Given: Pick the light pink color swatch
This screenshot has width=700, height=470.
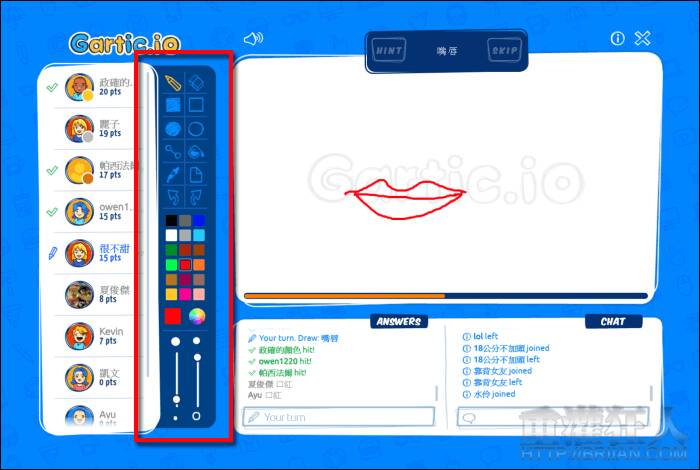Looking at the screenshot, I should point(199,294).
